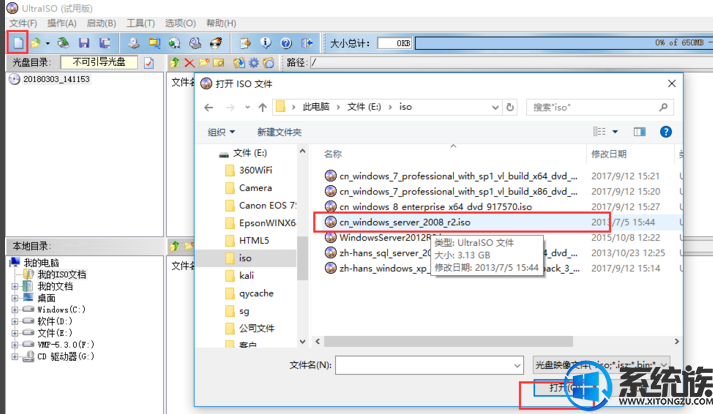Open the dropdown arrow beside the Open icon
713x414 pixels.
pyautogui.click(x=47, y=43)
